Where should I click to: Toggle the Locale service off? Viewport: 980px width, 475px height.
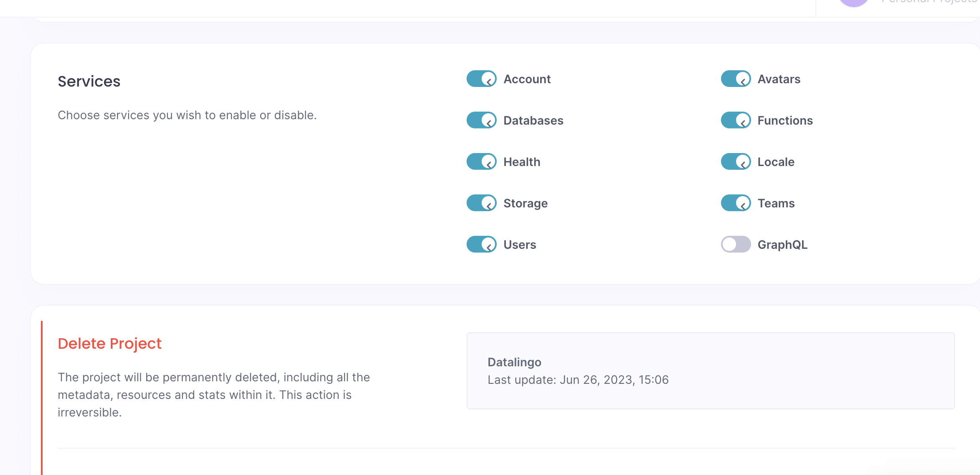click(736, 162)
